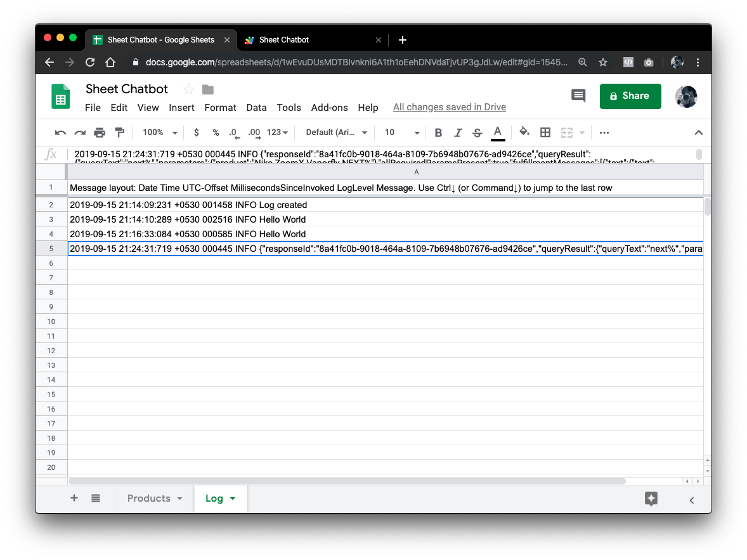Collapse the menus with up chevron
The image size is (747, 560).
pos(698,133)
